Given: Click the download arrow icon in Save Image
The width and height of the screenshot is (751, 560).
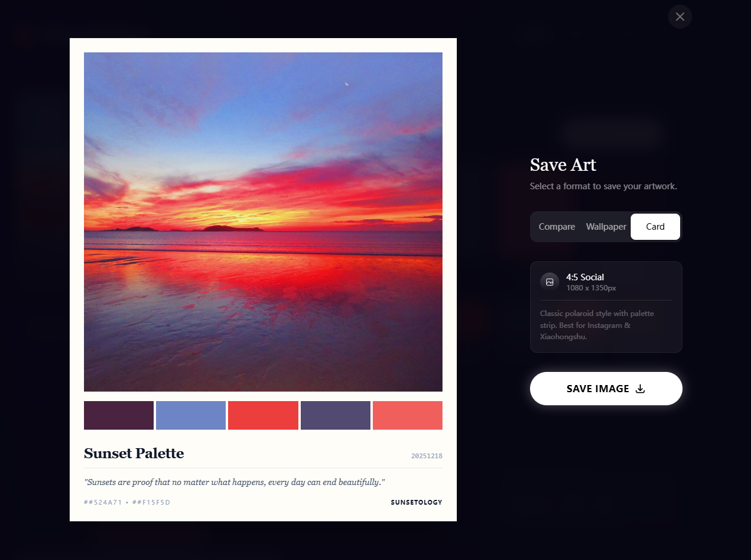Looking at the screenshot, I should pyautogui.click(x=640, y=389).
